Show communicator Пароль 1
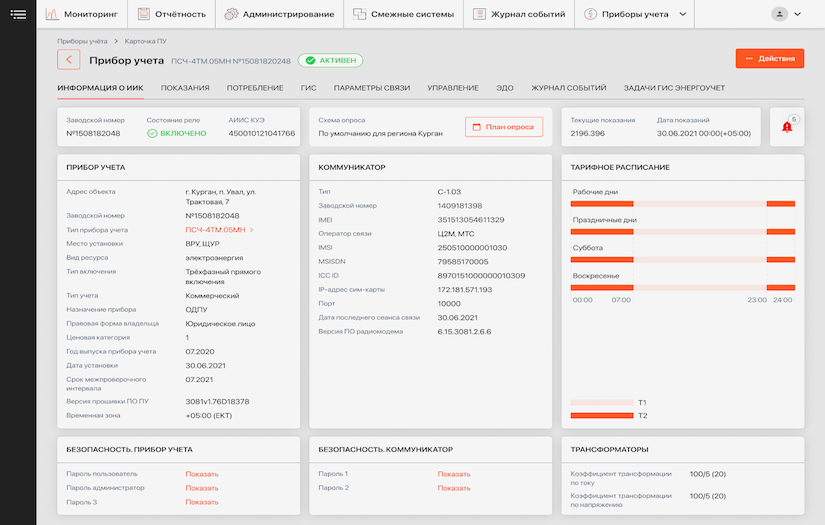825x525 pixels. (x=454, y=474)
